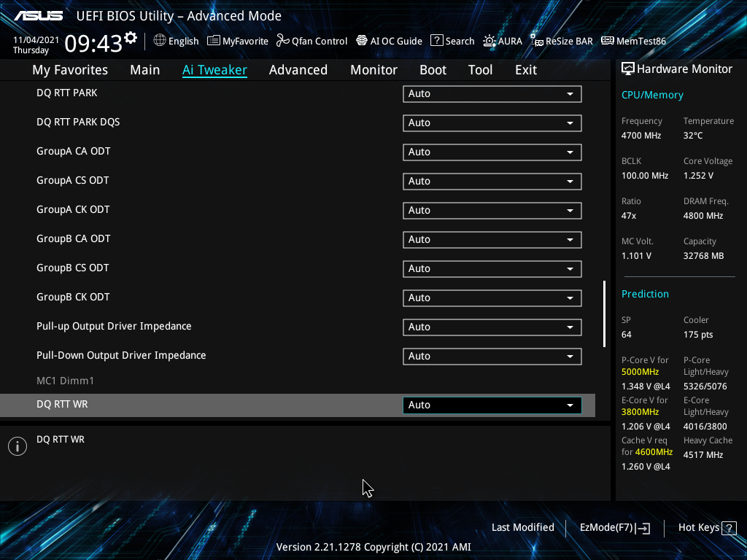
Task: Open the highlighted DQ RTT WR dropdown
Action: [x=492, y=405]
